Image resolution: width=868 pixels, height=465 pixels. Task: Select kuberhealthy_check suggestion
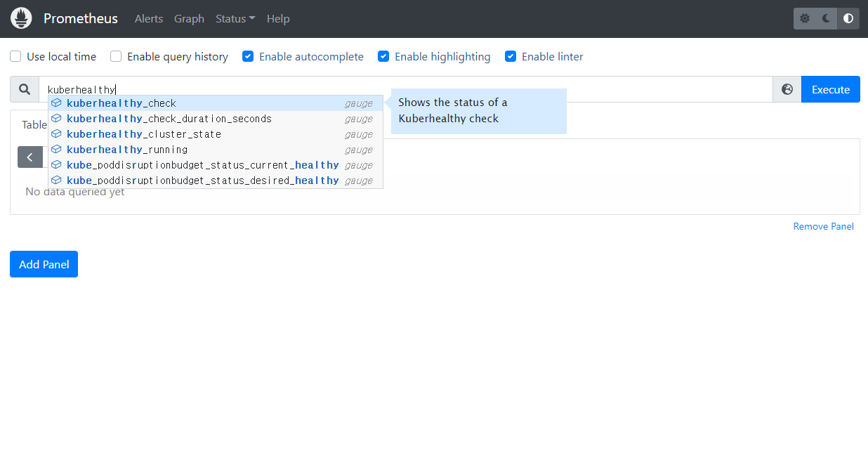[x=216, y=103]
